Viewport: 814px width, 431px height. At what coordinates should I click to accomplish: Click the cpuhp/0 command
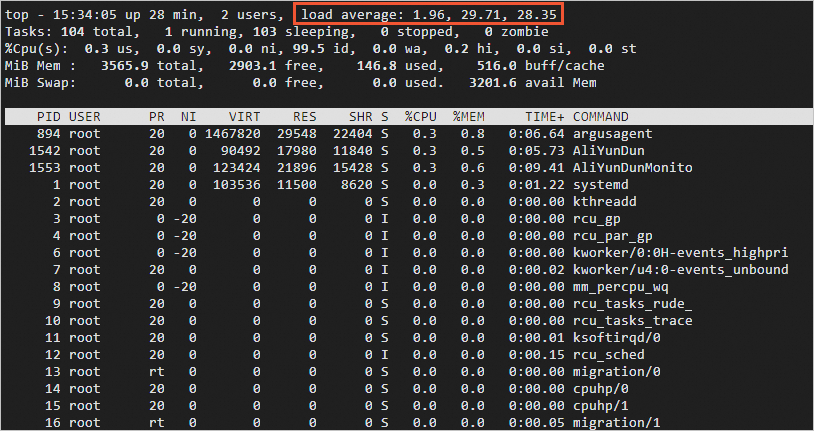tap(601, 389)
